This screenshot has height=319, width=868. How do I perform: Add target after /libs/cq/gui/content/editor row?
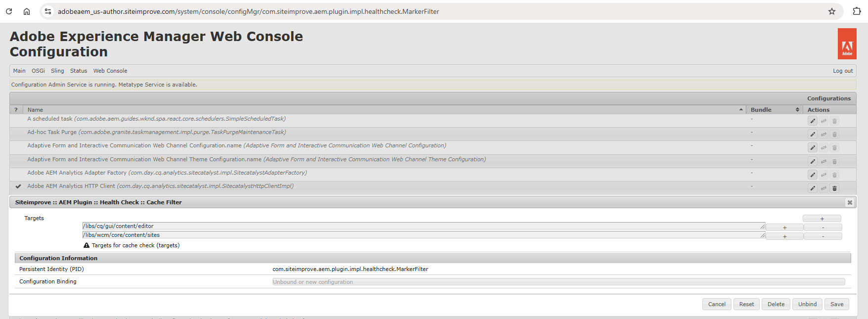tap(784, 228)
